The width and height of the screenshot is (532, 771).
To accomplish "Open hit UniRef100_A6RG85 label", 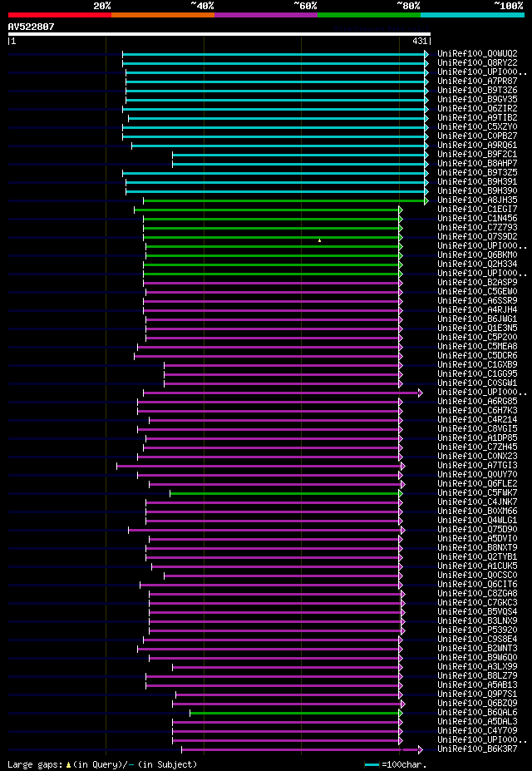I will pyautogui.click(x=477, y=403).
